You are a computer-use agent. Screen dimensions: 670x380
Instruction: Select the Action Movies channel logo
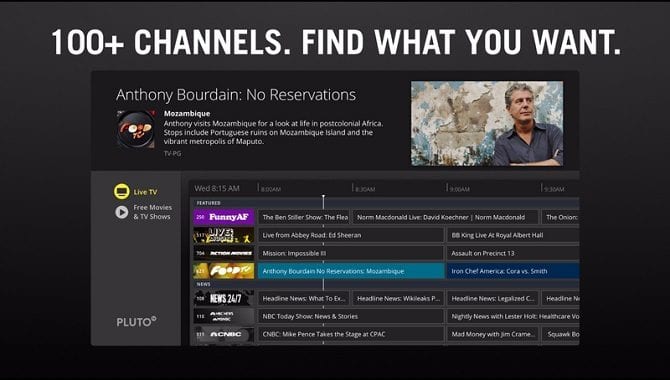coord(224,253)
